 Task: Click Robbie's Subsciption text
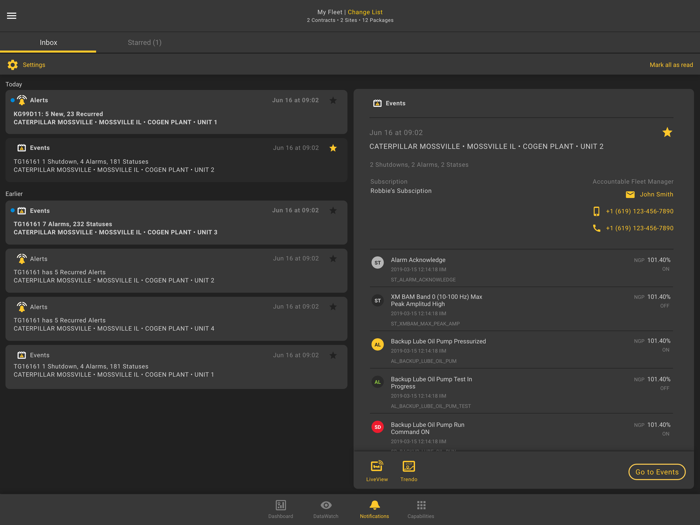coord(401,191)
